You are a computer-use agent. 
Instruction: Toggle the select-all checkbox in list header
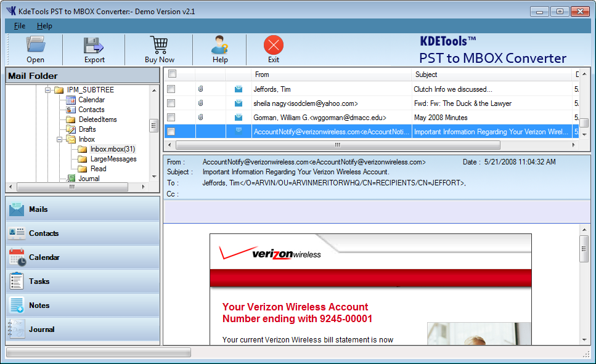click(x=173, y=75)
